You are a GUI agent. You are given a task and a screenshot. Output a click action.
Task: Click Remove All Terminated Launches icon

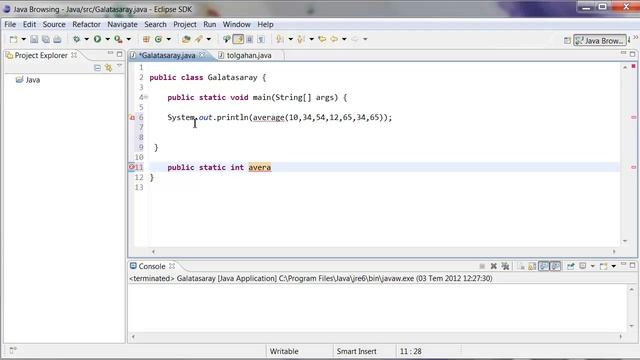[x=505, y=266]
